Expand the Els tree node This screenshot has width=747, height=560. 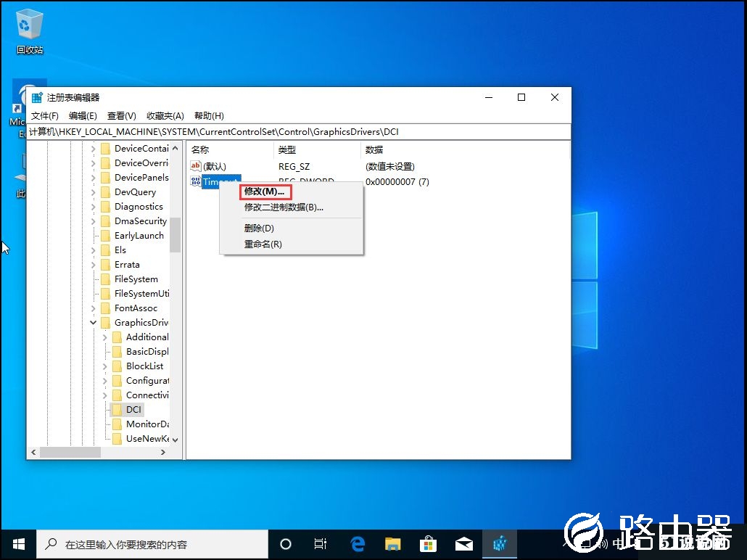click(94, 250)
